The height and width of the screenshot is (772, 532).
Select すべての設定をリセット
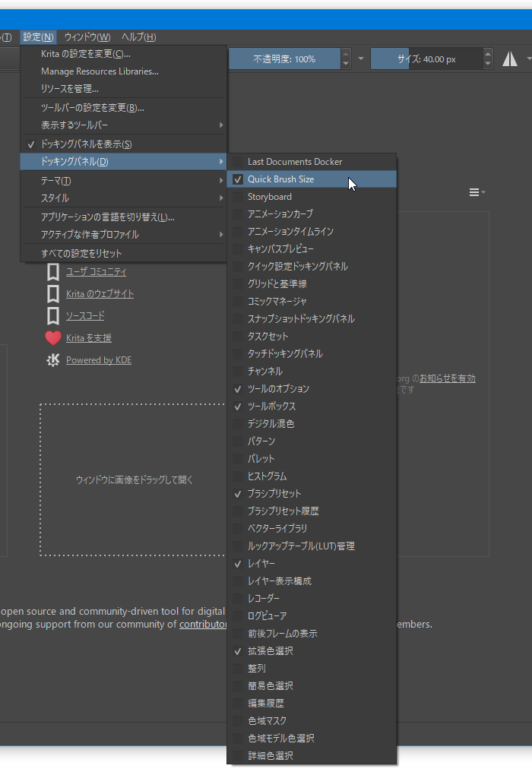click(x=123, y=254)
